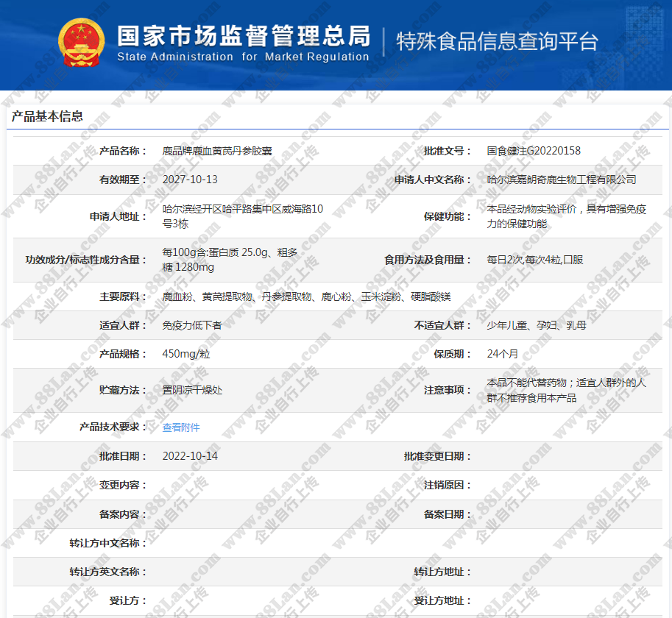Click the 批准文号 label
The image size is (672, 618).
(x=448, y=151)
